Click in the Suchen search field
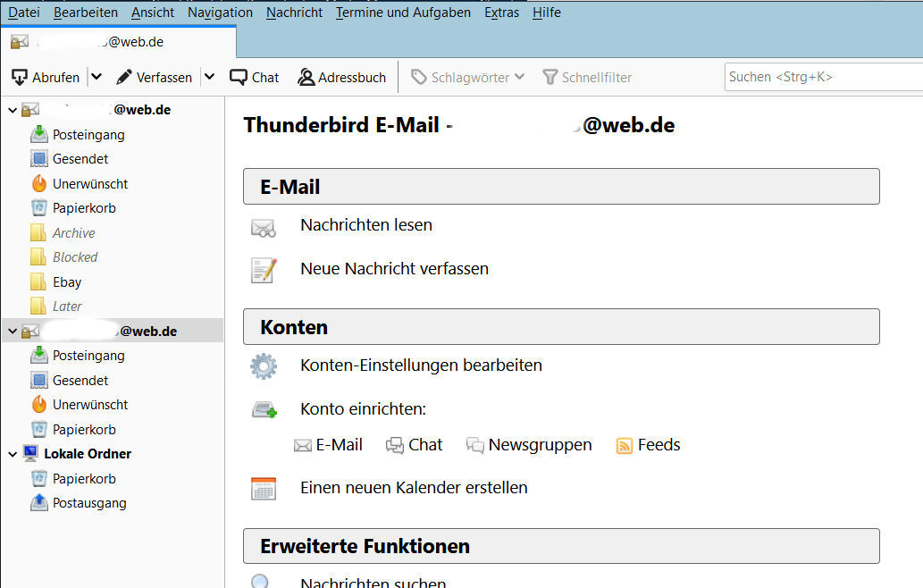923x588 pixels. 824,77
